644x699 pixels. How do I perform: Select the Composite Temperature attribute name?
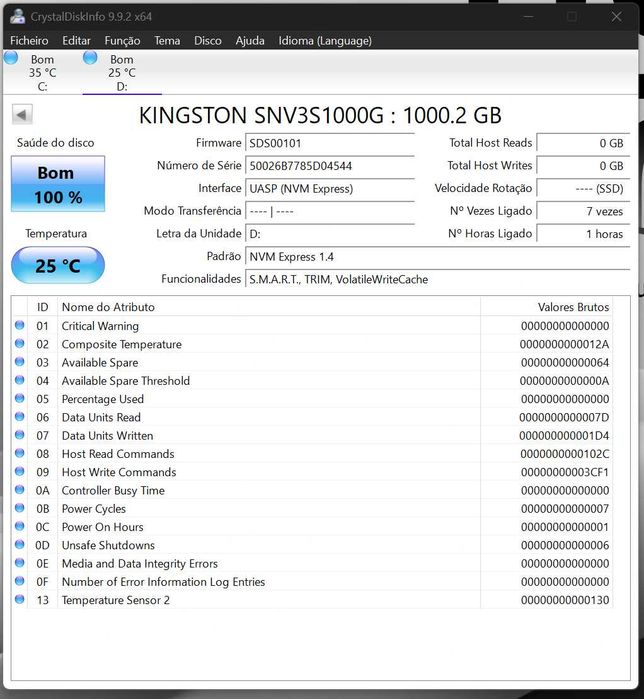click(x=122, y=344)
